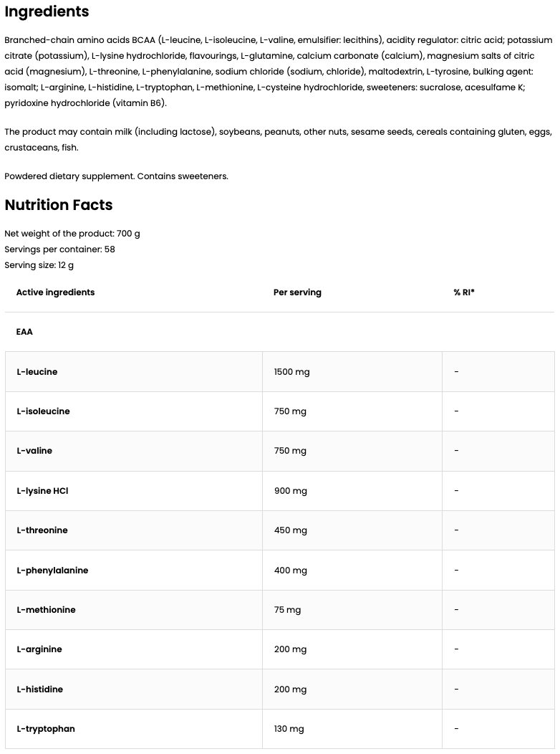Viewport: 560px width, 754px height.
Task: Click the 130 mg value cell
Action: pyautogui.click(x=289, y=729)
